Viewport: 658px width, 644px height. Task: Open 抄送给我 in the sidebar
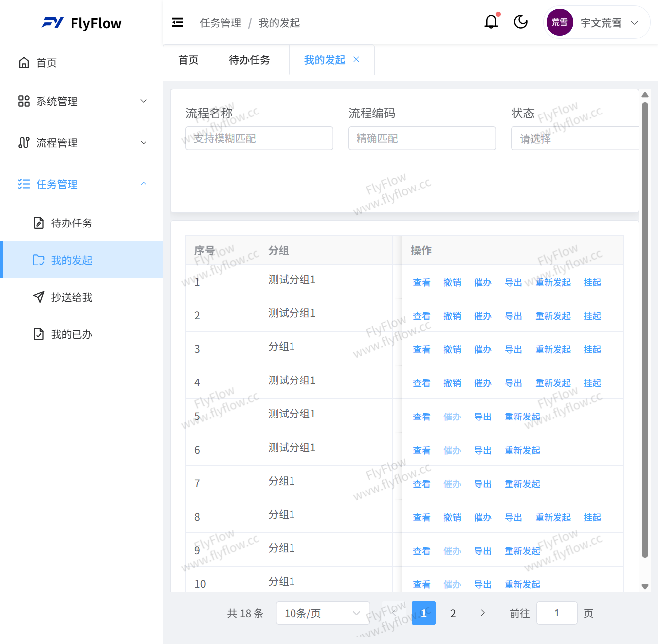pos(81,297)
